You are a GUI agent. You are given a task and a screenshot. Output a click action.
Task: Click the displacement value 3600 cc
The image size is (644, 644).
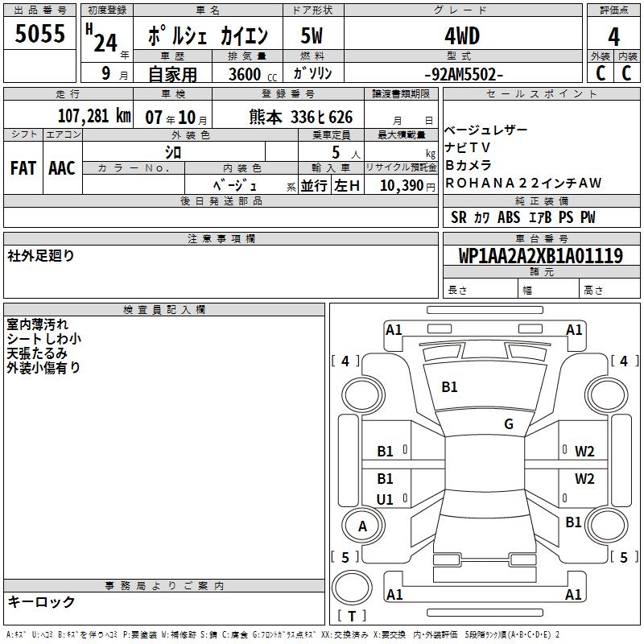(253, 74)
